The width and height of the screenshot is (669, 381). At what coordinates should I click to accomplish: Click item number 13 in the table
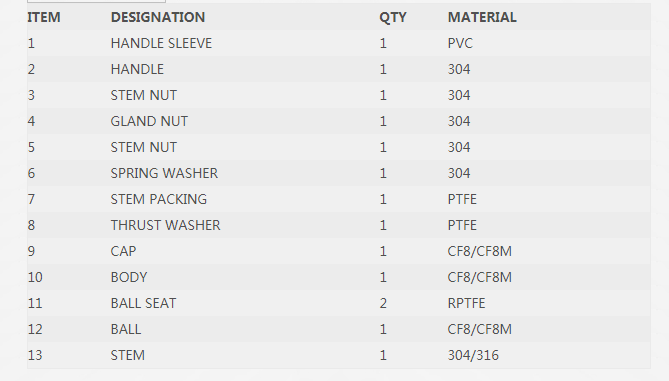point(35,355)
